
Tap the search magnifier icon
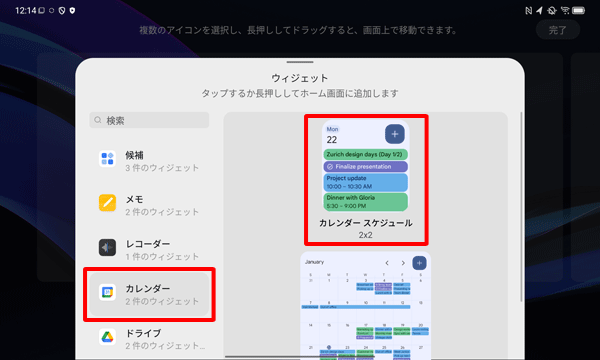98,120
